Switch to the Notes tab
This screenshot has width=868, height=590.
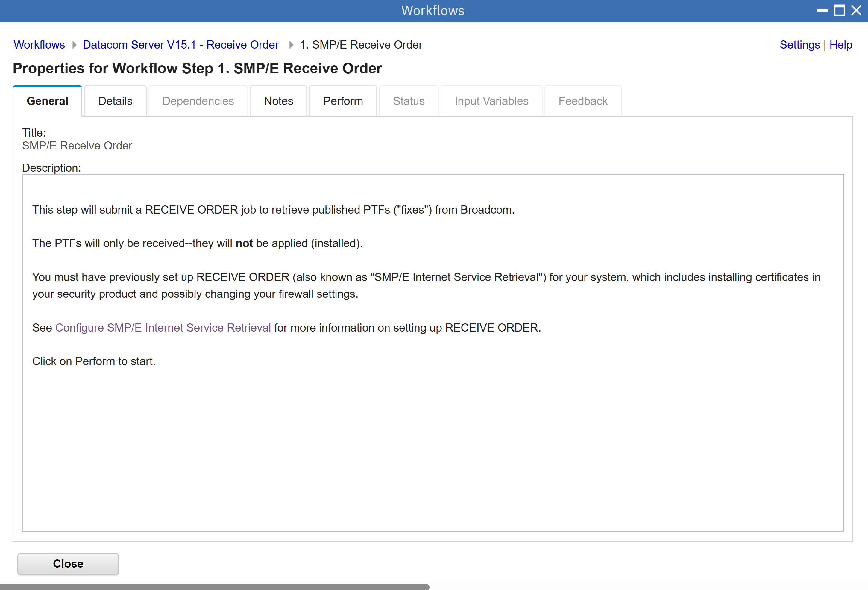click(x=278, y=101)
